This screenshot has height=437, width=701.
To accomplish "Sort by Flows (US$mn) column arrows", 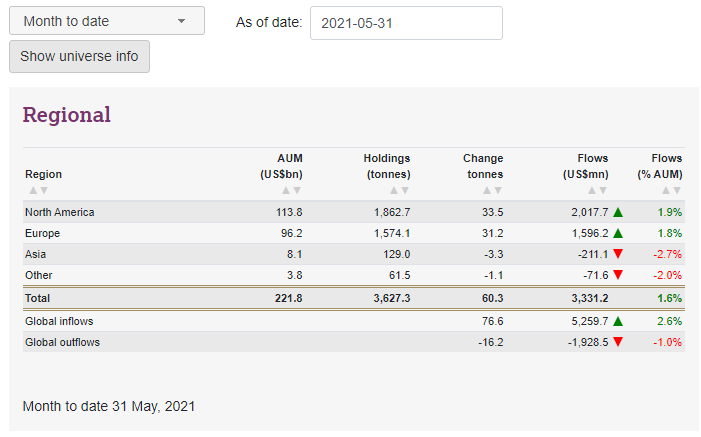I will click(597, 190).
